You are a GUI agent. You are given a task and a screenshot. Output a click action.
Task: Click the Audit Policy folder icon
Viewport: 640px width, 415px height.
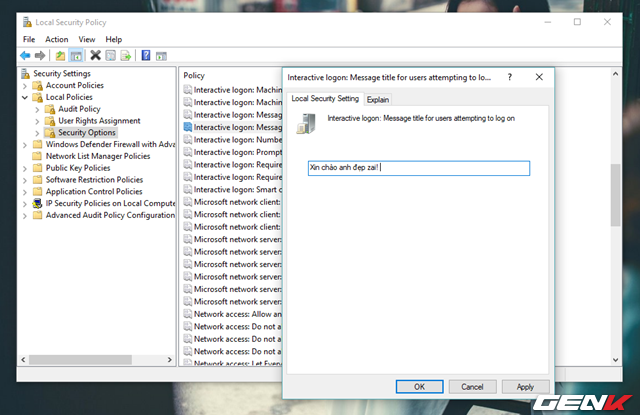pyautogui.click(x=50, y=109)
